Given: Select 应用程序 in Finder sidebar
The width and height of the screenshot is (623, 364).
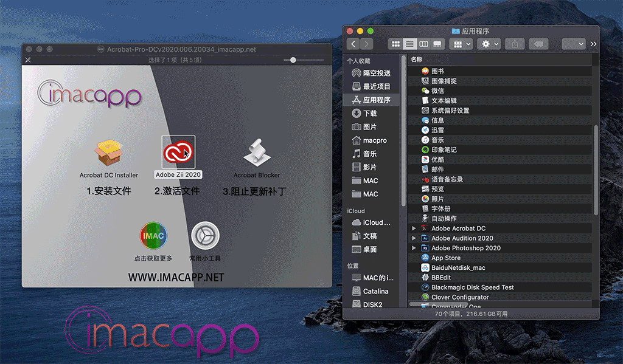Looking at the screenshot, I should [x=372, y=100].
